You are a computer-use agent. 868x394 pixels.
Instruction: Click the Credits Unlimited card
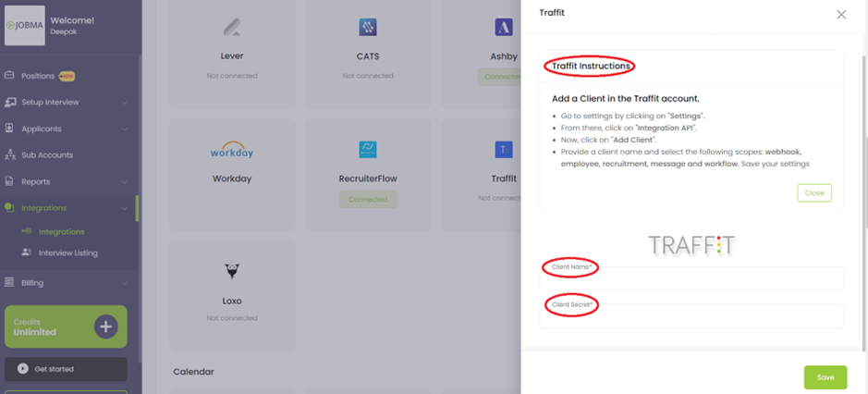tap(66, 327)
